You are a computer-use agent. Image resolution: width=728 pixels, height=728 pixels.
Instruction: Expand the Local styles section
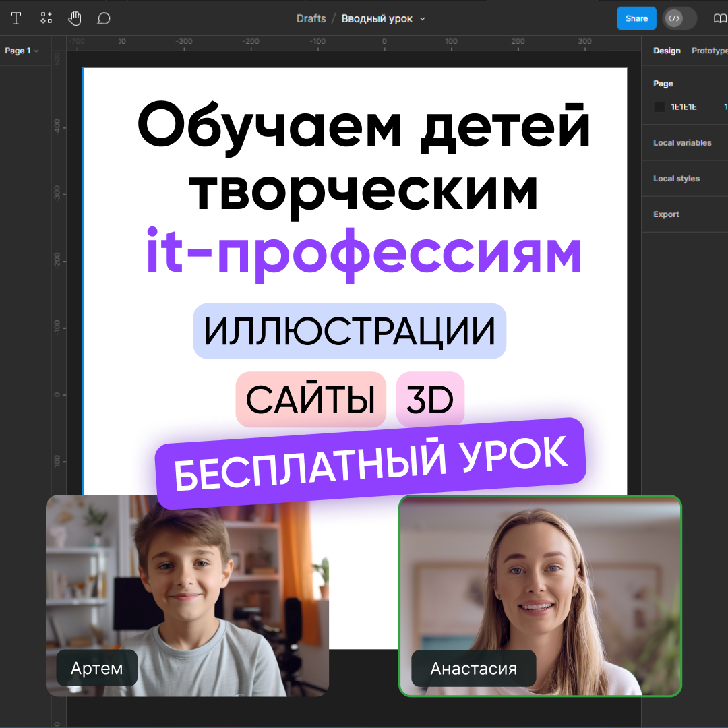tap(676, 178)
